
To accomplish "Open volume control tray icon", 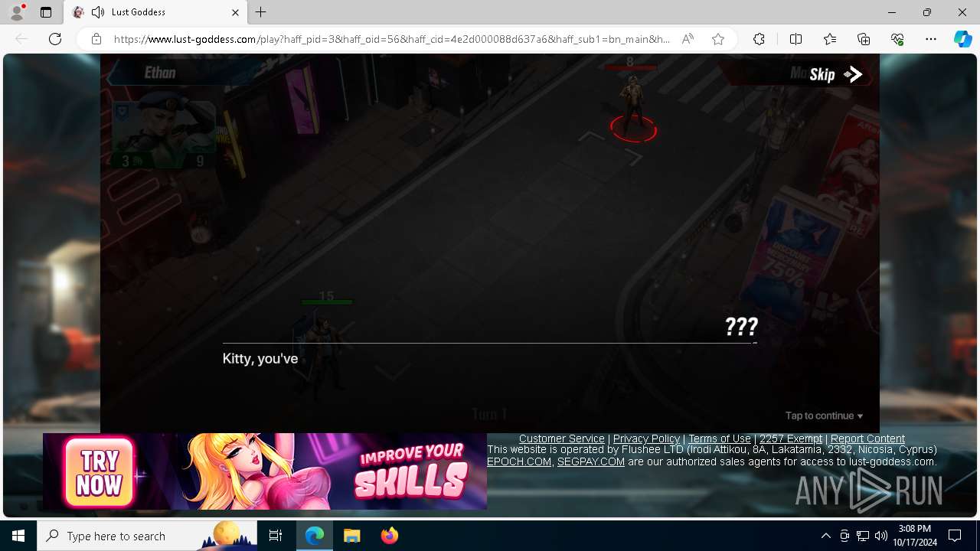I will pos(881,536).
